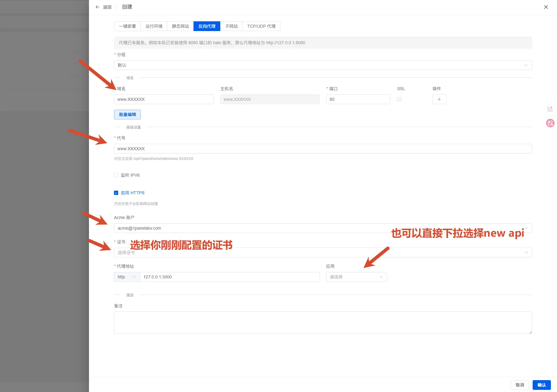Toggle the SSL checkbox in domain row
Viewport: 557px width, 392px height.
click(x=399, y=99)
